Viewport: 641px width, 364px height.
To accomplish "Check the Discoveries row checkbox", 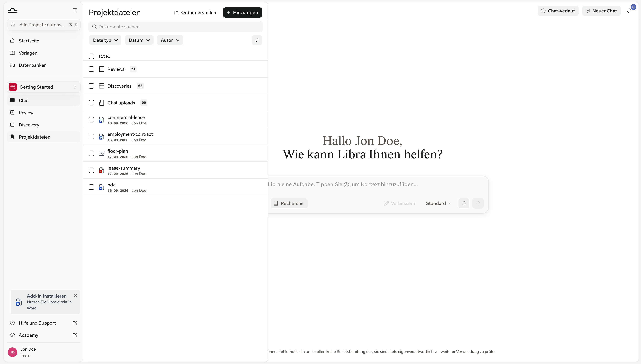I will point(91,86).
